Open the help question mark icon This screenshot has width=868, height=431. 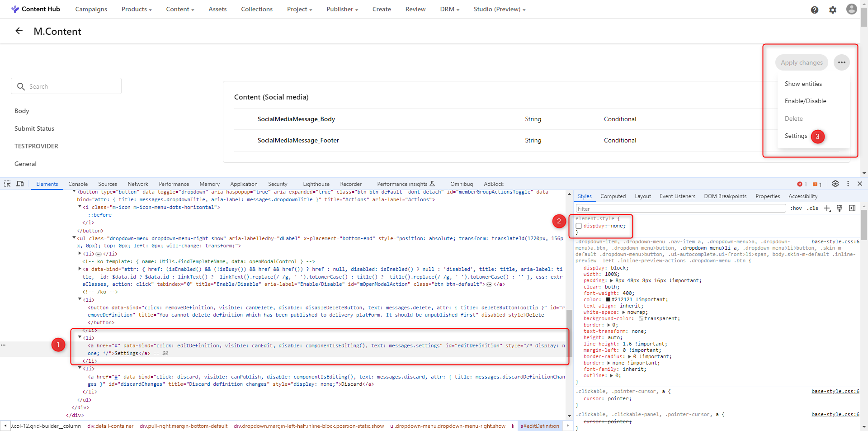coord(815,9)
